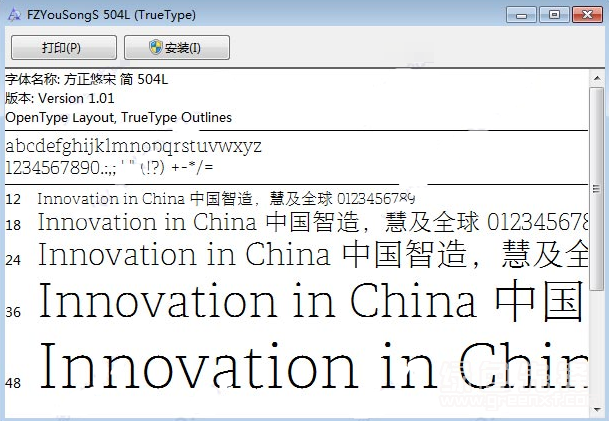Viewport: 609px width, 421px height.
Task: Click the vertical scrollbar thumb
Action: 597,188
